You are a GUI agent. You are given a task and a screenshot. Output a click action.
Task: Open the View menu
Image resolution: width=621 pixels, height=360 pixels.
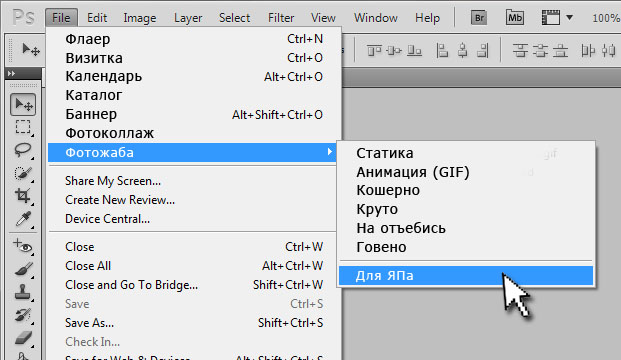pos(323,18)
